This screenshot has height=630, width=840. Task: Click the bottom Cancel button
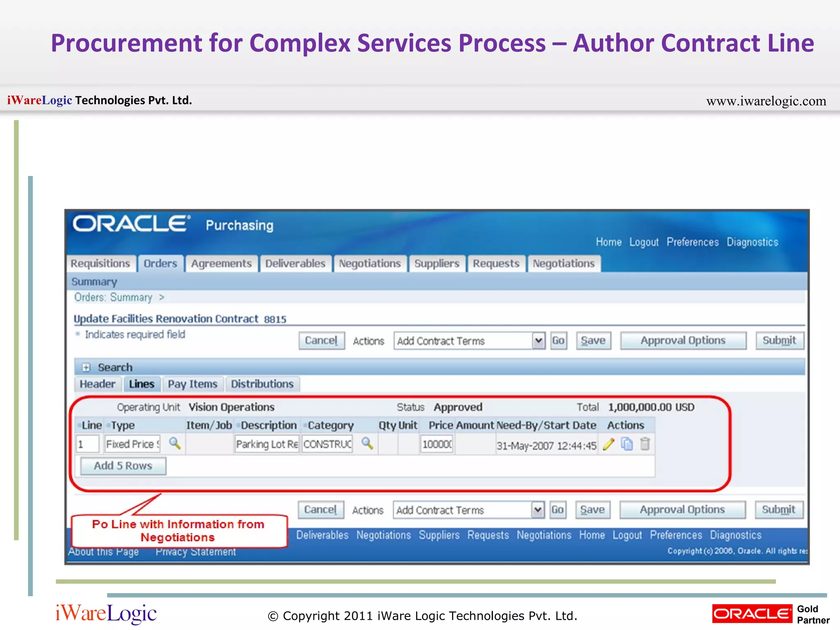click(x=321, y=510)
